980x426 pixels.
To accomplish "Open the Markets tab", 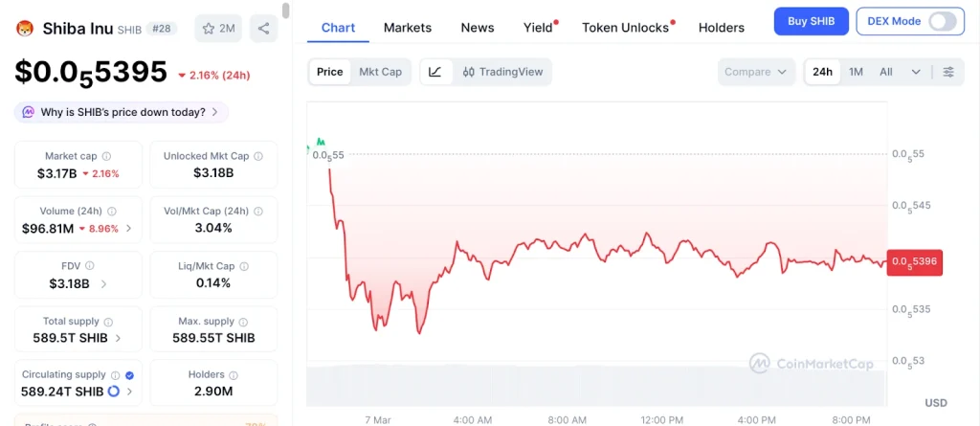I will 408,28.
